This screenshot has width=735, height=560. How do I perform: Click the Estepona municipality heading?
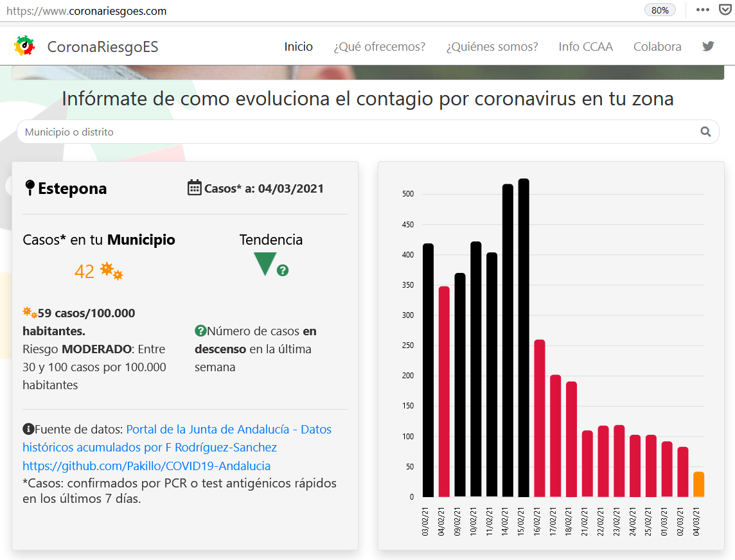tap(72, 188)
